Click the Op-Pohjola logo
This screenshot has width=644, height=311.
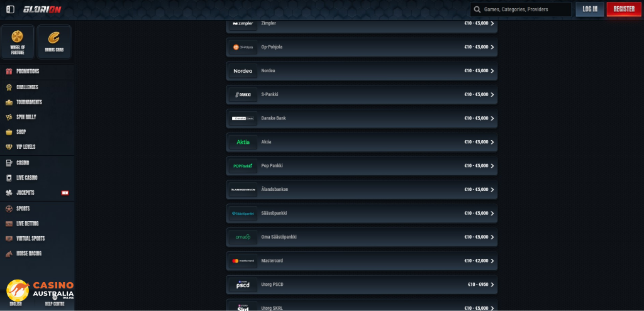pyautogui.click(x=243, y=47)
